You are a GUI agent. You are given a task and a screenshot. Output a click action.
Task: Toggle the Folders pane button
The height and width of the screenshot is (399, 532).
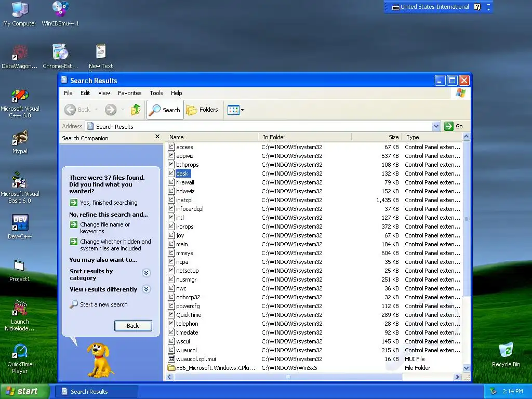pos(202,110)
